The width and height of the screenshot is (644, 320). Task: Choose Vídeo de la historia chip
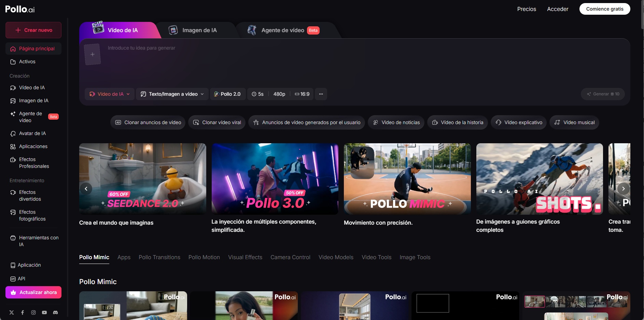458,122
